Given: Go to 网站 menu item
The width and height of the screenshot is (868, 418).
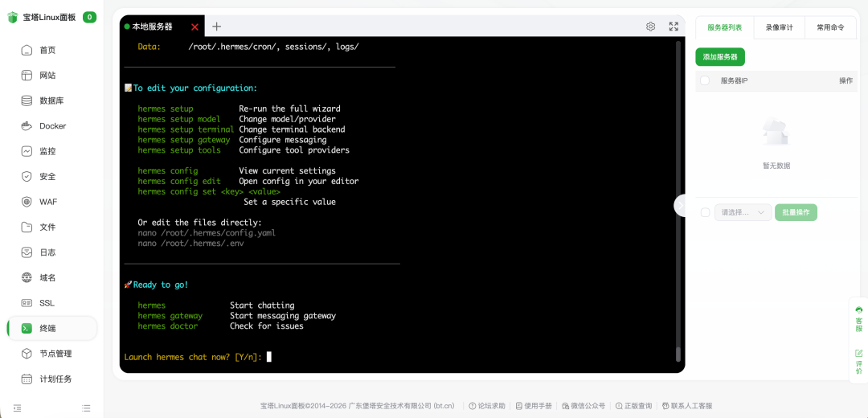Looking at the screenshot, I should pyautogui.click(x=52, y=76).
